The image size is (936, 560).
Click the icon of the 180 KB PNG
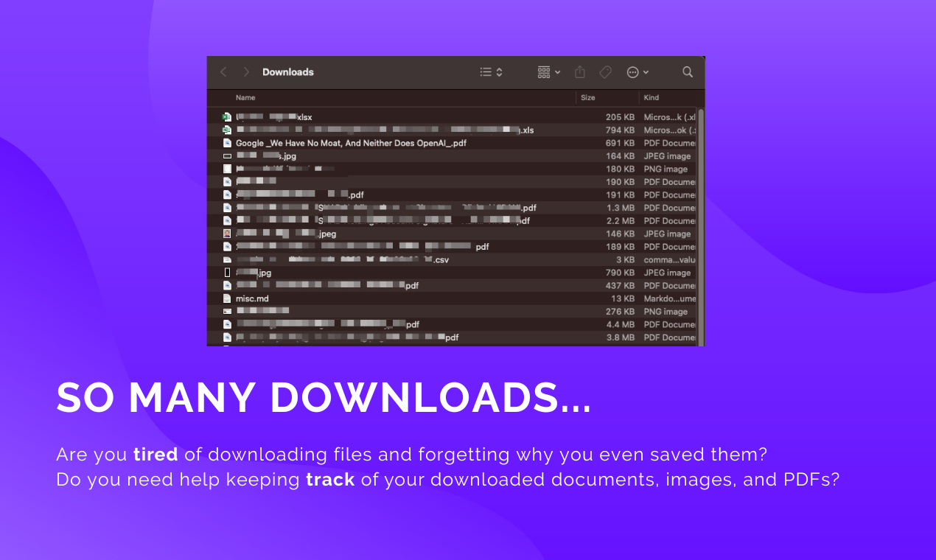227,169
